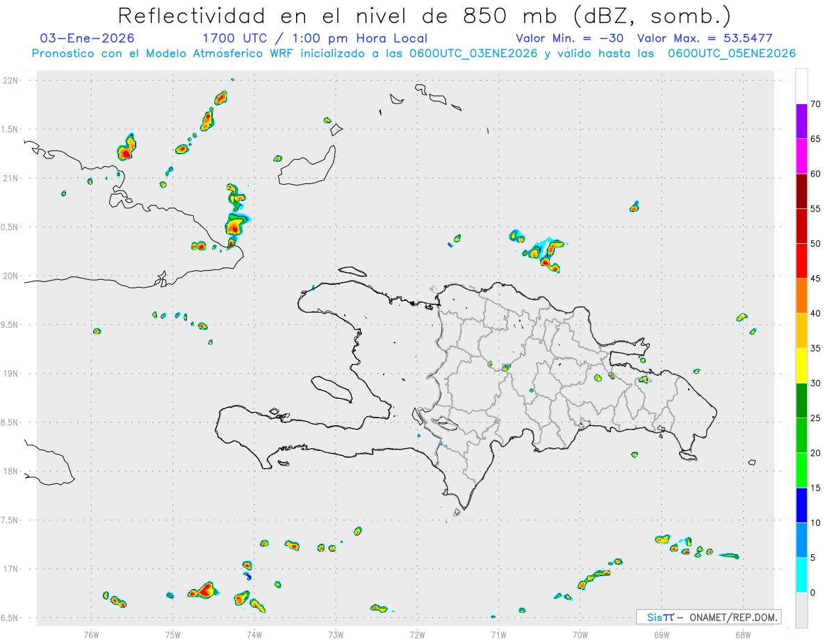Screen dimensions: 834x644
Task: Click the colorbar tick label '25'
Action: tap(815, 418)
